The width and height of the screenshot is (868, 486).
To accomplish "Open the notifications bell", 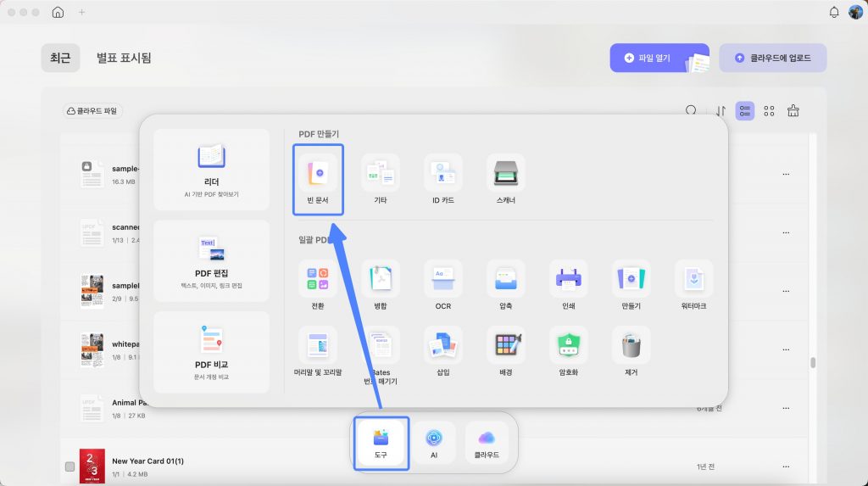I will pos(834,12).
